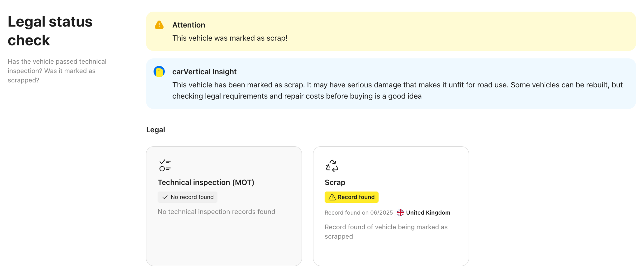Click the Attention alert title
644x275 pixels.
(189, 25)
